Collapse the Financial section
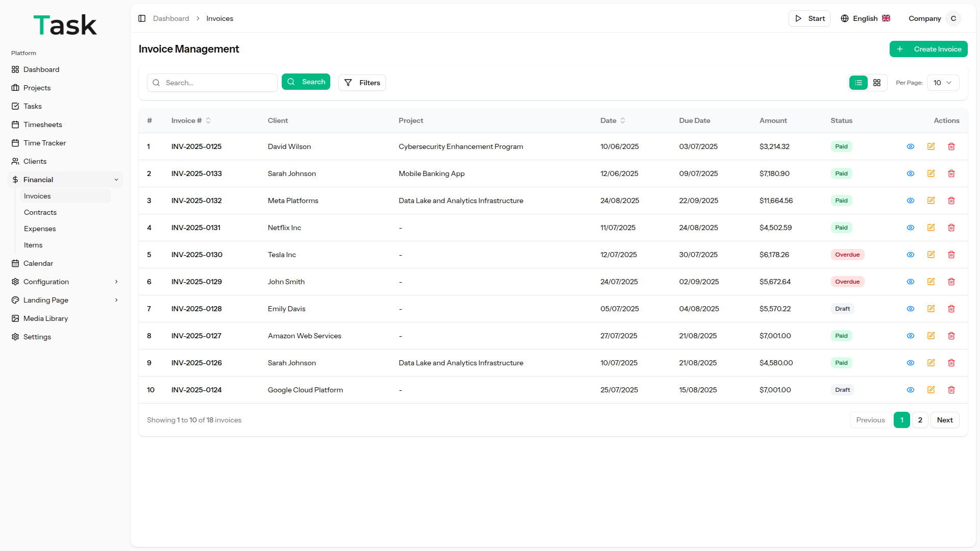The image size is (980, 551). tap(116, 180)
